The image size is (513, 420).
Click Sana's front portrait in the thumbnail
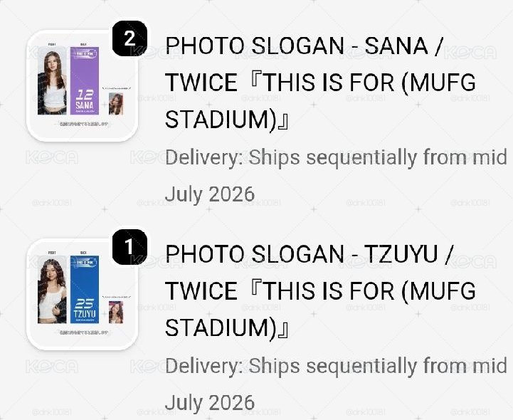pos(52,82)
